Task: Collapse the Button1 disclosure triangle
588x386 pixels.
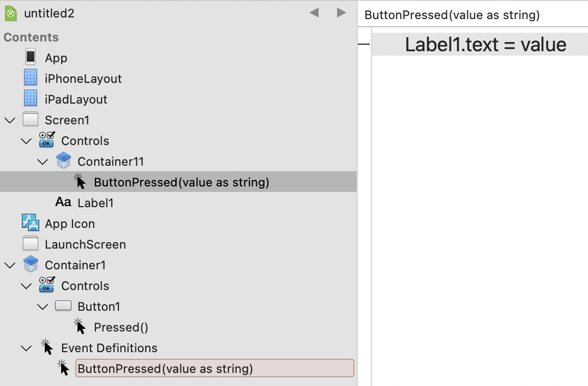Action: (43, 306)
